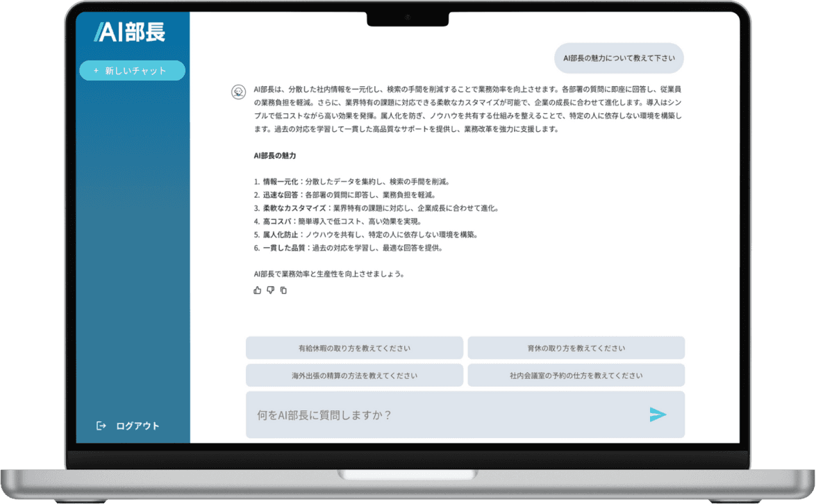Click the user's question bubble at top right
Viewport: 816px width, 504px height.
[617, 58]
